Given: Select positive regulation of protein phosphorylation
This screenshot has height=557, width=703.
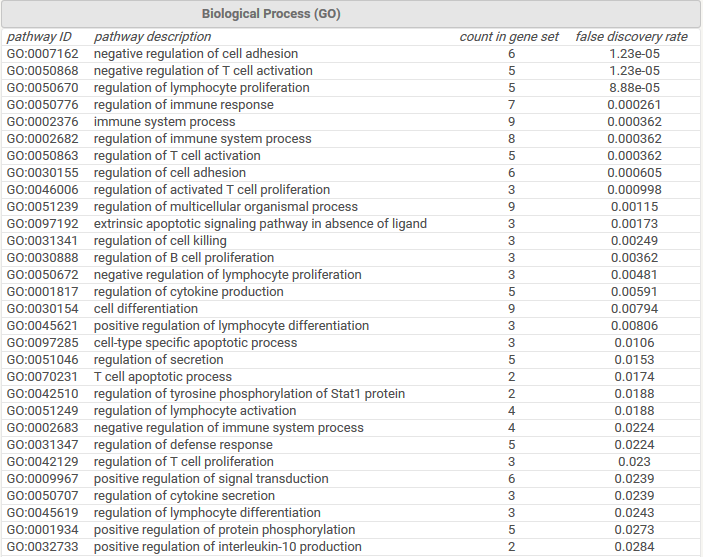Looking at the screenshot, I should [224, 530].
